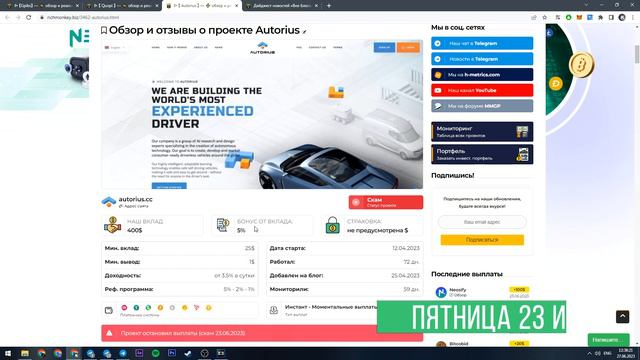Open Photoshop from the taskbar
Image resolution: width=640 pixels, height=360 pixels.
tap(172, 353)
